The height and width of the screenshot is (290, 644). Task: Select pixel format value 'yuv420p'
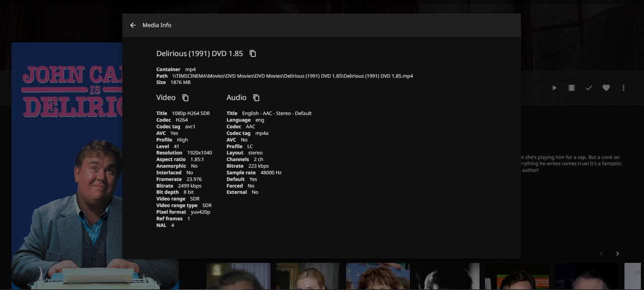point(200,212)
